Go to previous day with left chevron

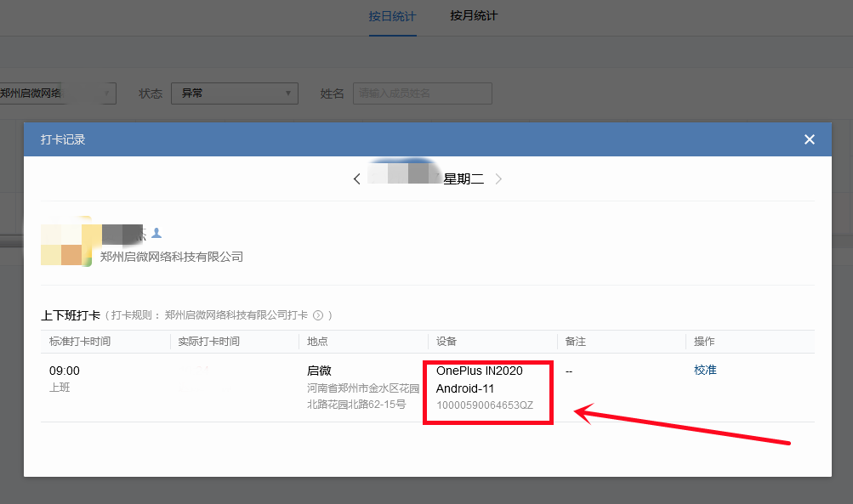(357, 178)
